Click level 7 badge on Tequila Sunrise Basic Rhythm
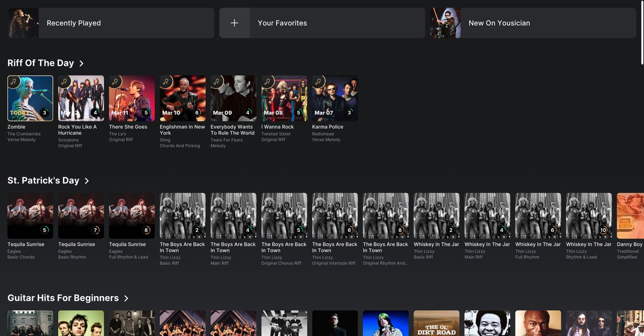644x336 pixels. [x=95, y=230]
